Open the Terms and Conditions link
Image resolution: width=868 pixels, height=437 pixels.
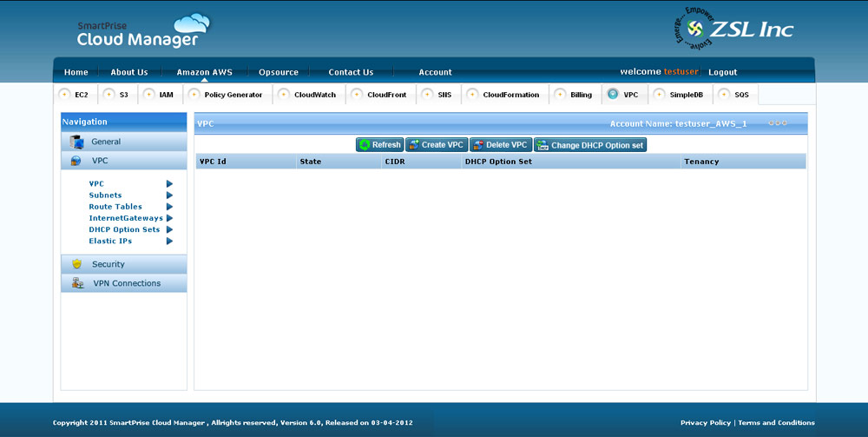[776, 422]
